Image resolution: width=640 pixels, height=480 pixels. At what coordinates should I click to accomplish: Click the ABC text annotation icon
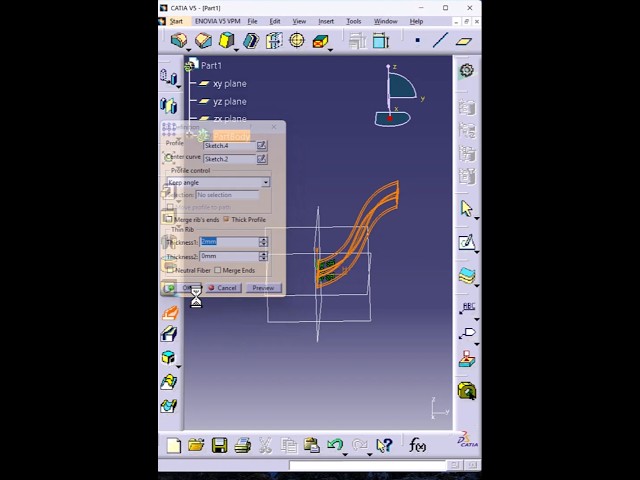coord(468,307)
